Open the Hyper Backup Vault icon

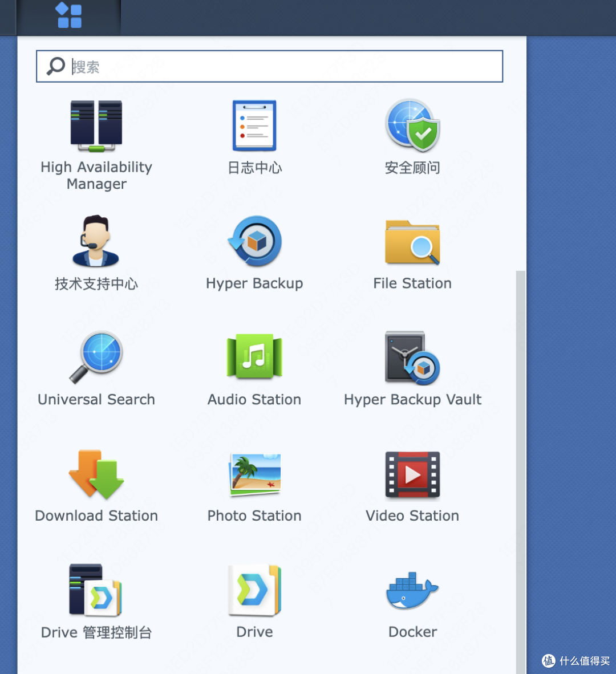[x=413, y=358]
